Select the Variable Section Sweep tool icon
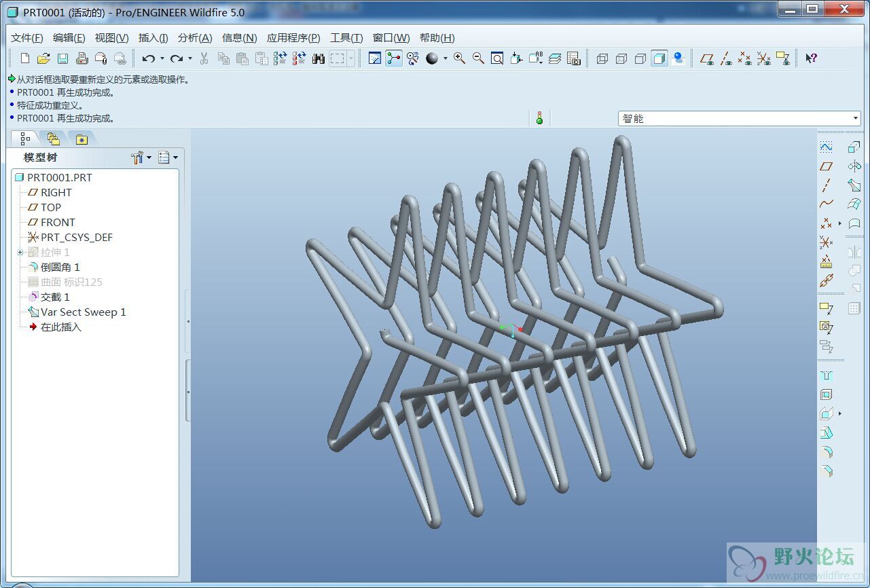Viewport: 870px width, 588px height. (x=854, y=185)
